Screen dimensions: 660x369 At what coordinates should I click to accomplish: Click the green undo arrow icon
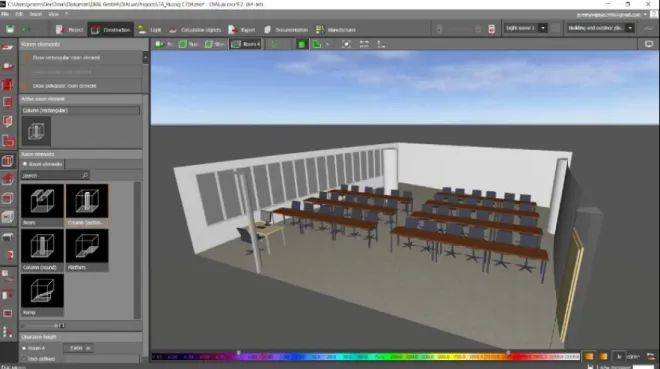[x=26, y=29]
